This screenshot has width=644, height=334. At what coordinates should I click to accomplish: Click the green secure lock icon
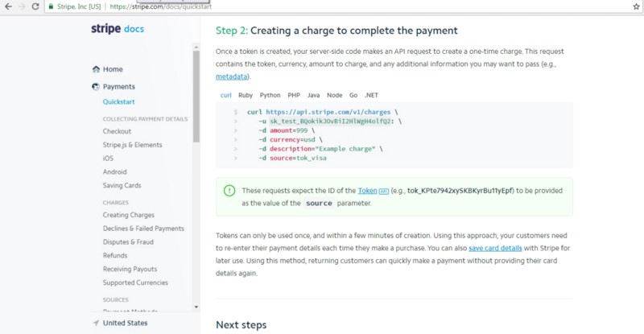[x=52, y=6]
